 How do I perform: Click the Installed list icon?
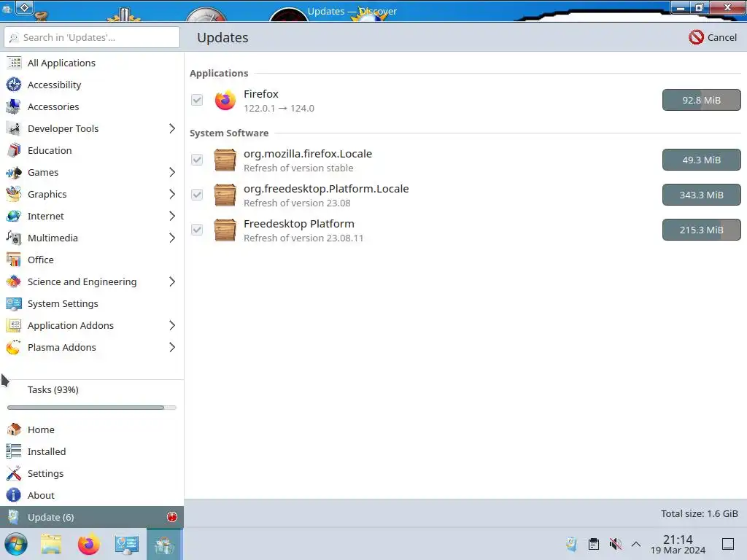14,451
